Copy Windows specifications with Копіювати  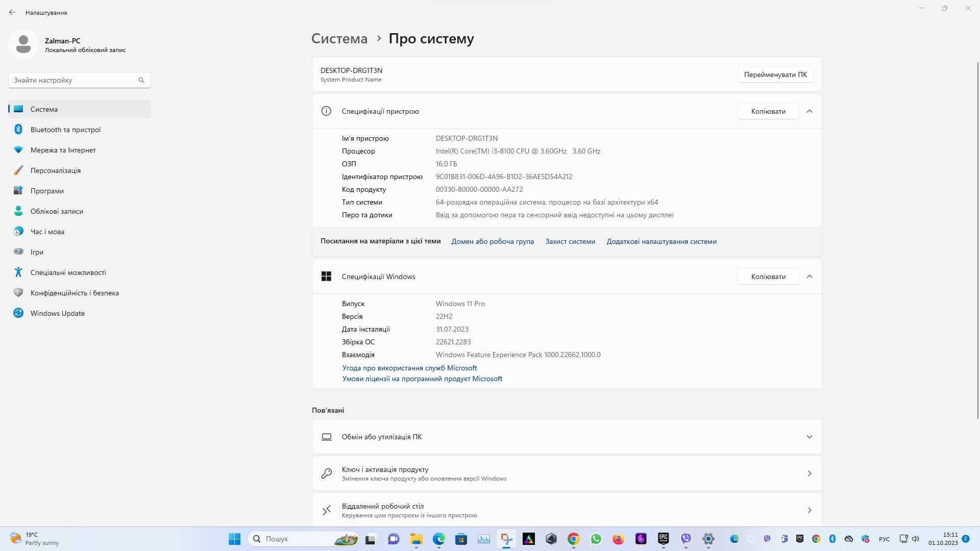[768, 277]
